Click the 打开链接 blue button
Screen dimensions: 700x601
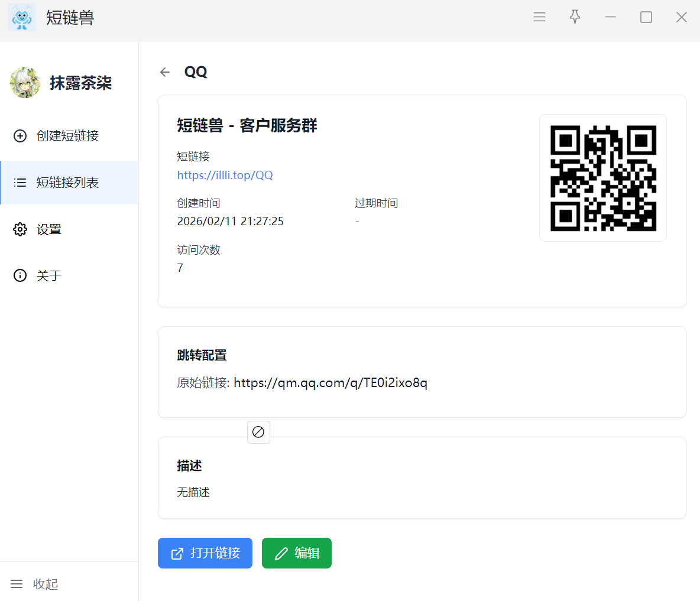pyautogui.click(x=205, y=553)
